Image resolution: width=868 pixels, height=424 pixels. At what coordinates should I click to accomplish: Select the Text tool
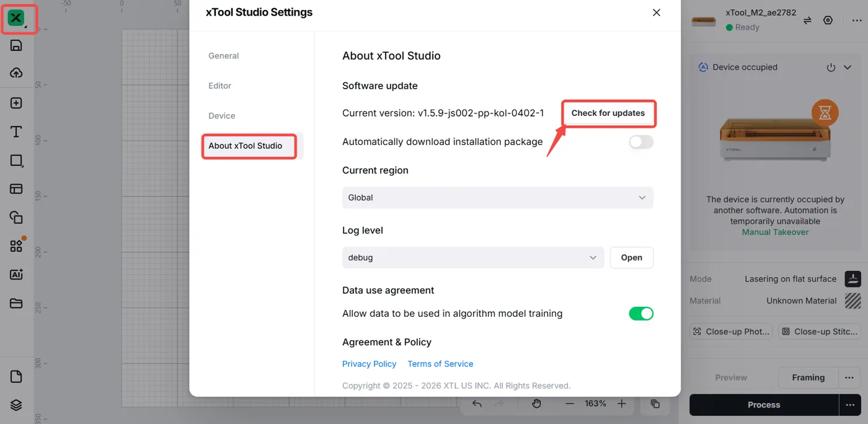[16, 131]
